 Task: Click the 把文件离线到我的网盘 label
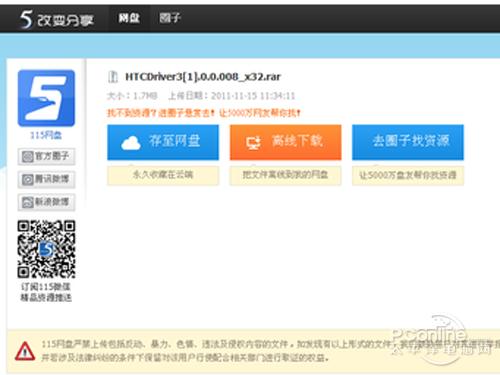click(285, 175)
